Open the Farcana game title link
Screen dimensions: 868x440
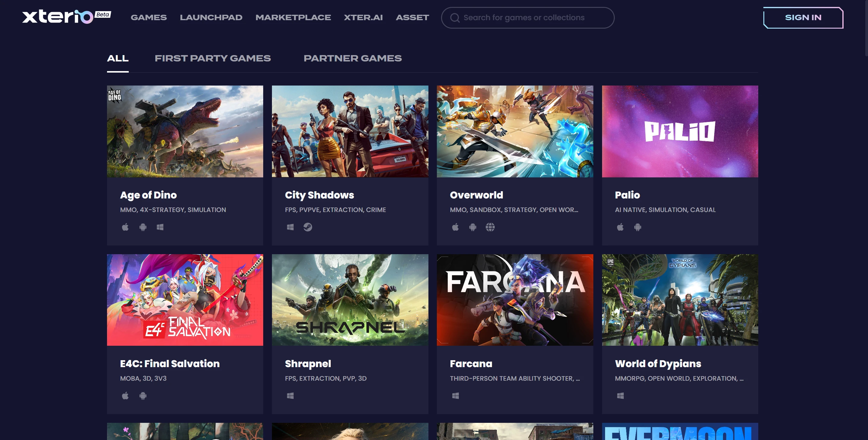tap(471, 364)
